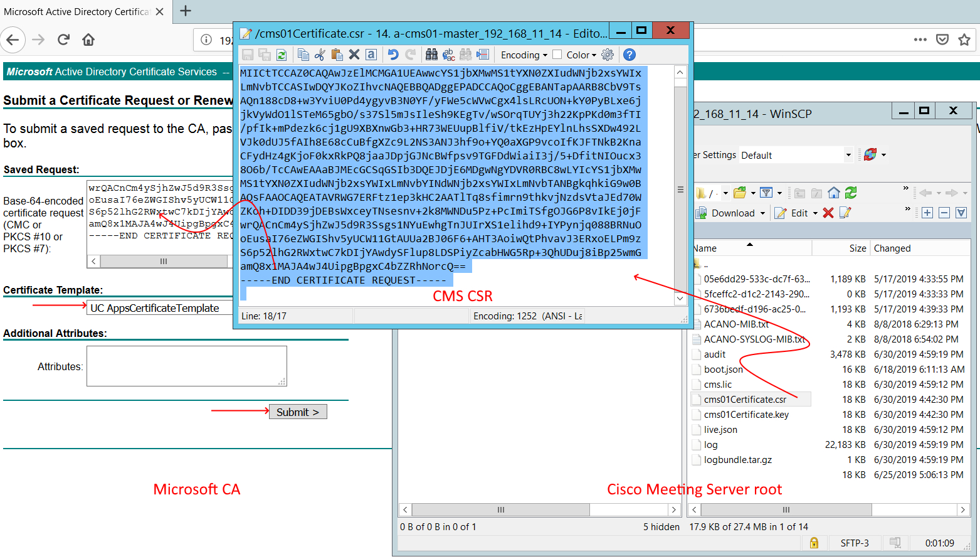The image size is (980, 559).
Task: Click the red Delete X in WinSCP
Action: coord(828,213)
